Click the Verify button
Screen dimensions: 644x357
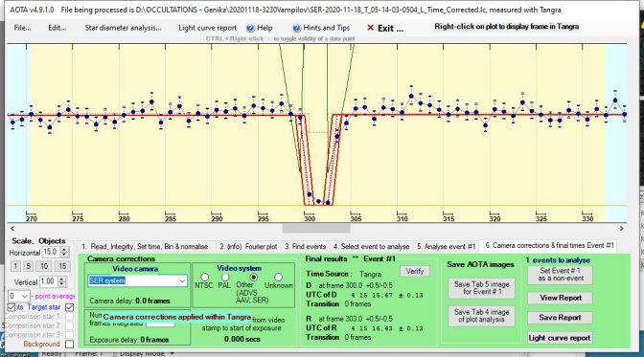tap(414, 271)
